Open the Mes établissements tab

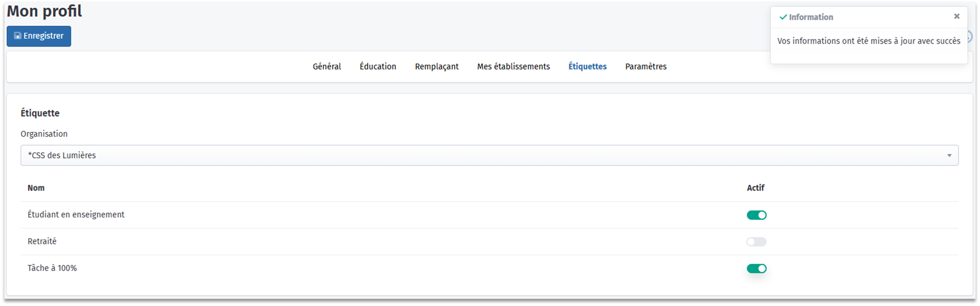pyautogui.click(x=513, y=66)
